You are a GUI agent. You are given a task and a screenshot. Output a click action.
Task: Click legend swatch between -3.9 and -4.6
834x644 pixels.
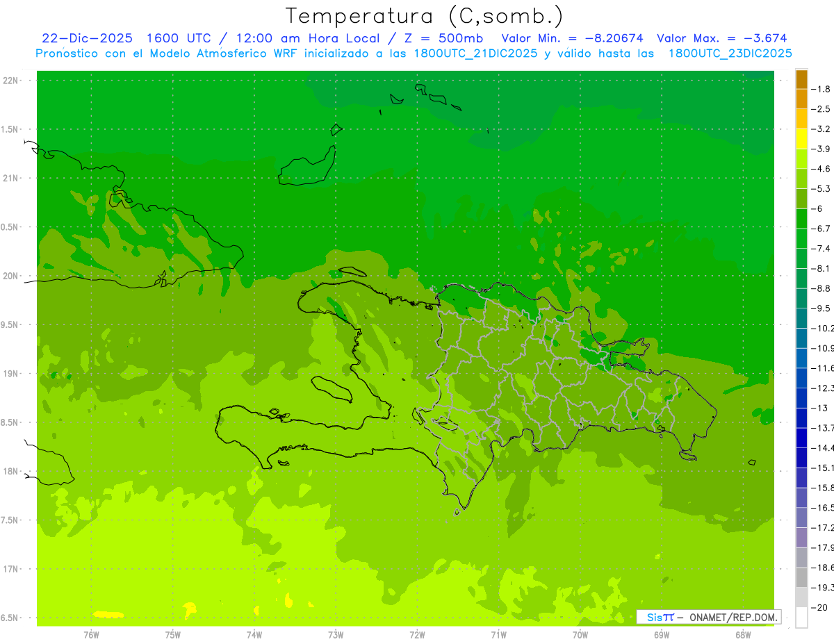click(x=802, y=158)
